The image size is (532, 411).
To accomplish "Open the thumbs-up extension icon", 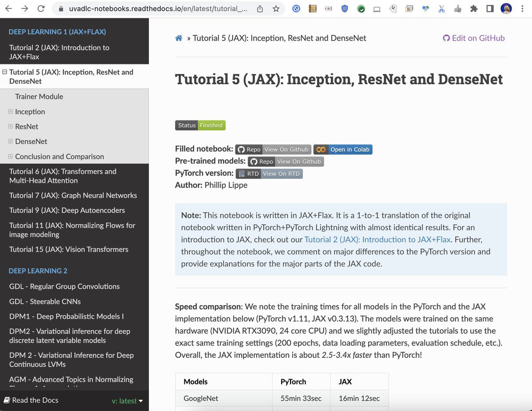I will tap(458, 8).
